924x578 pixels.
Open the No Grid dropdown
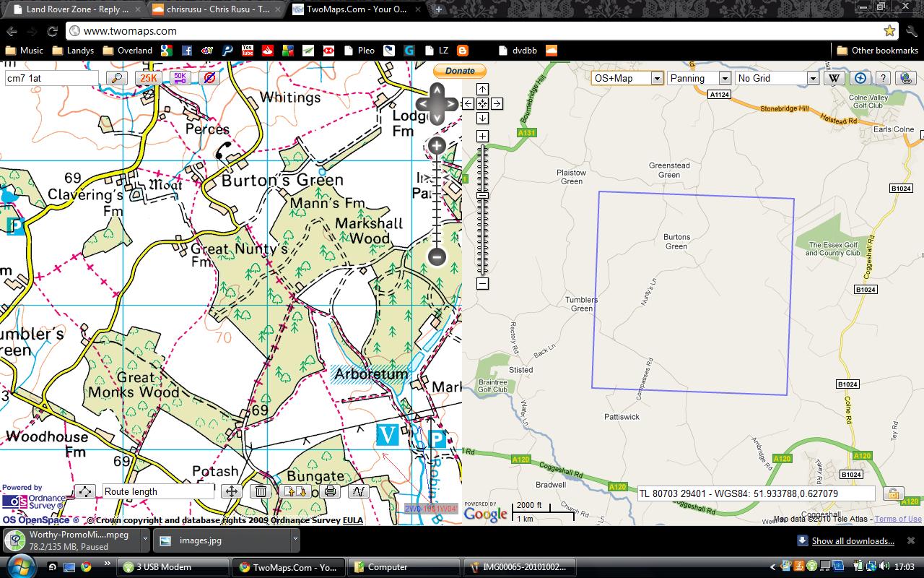pos(777,78)
